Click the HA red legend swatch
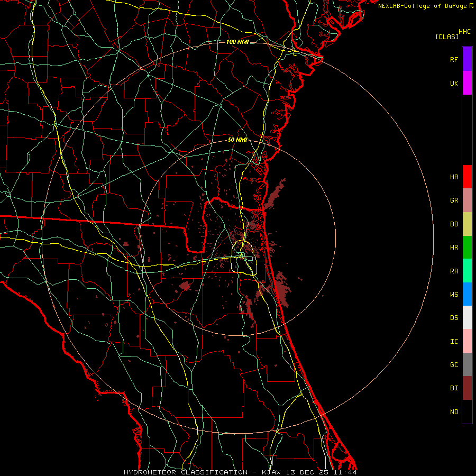This screenshot has height=476, width=476. point(467,177)
